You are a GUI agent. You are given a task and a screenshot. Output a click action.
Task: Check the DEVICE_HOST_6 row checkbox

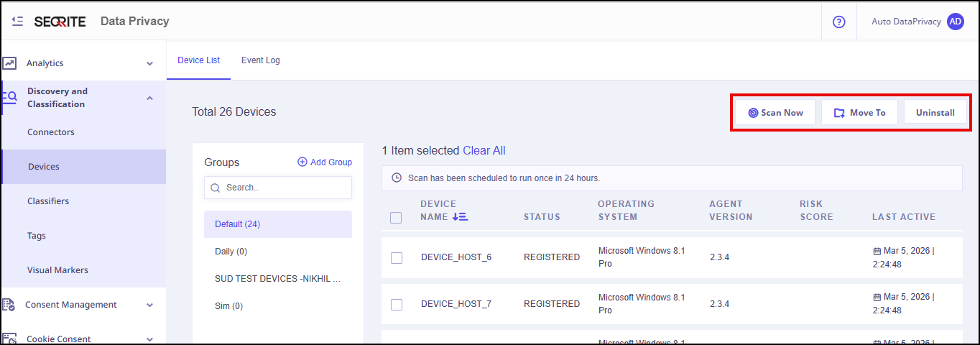pos(397,257)
